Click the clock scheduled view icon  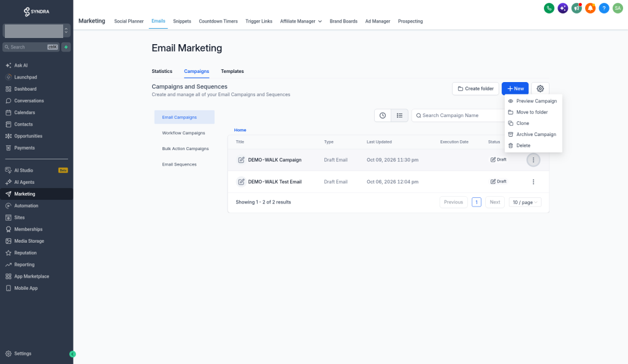click(383, 115)
